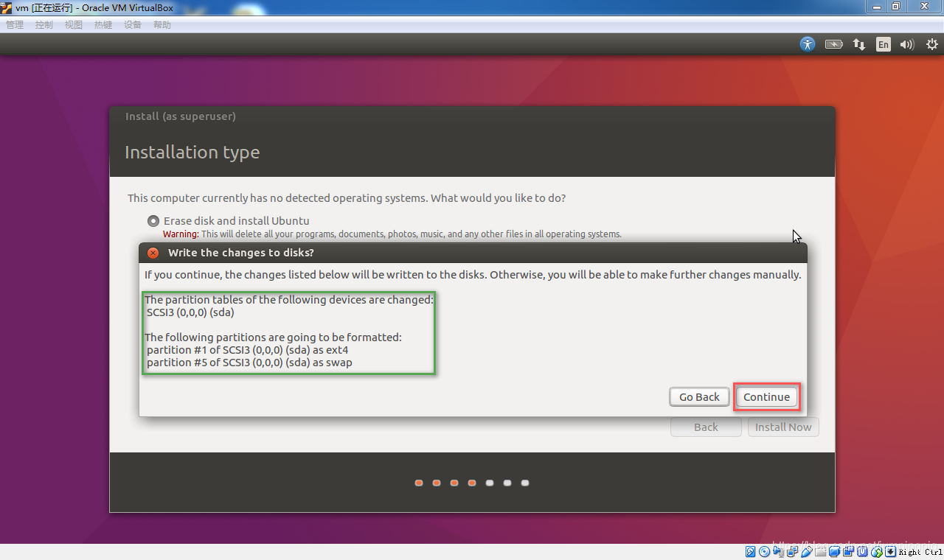Restore down the VirtualBox window
This screenshot has height=560, width=944.
click(895, 6)
